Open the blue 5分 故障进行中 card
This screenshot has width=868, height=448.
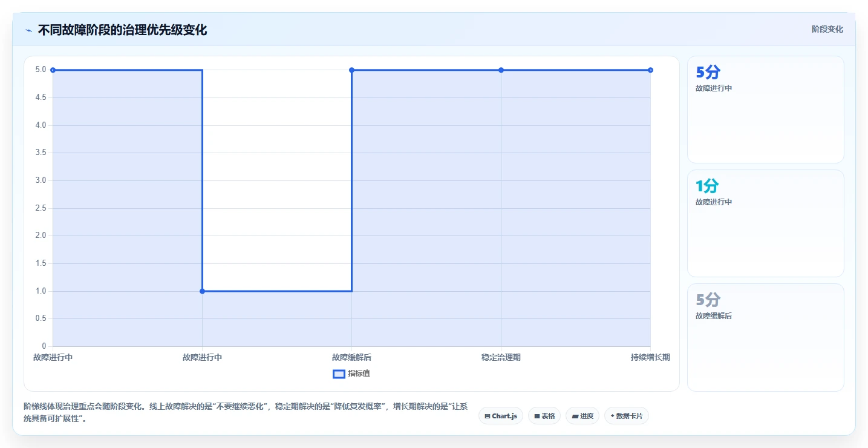coord(765,110)
